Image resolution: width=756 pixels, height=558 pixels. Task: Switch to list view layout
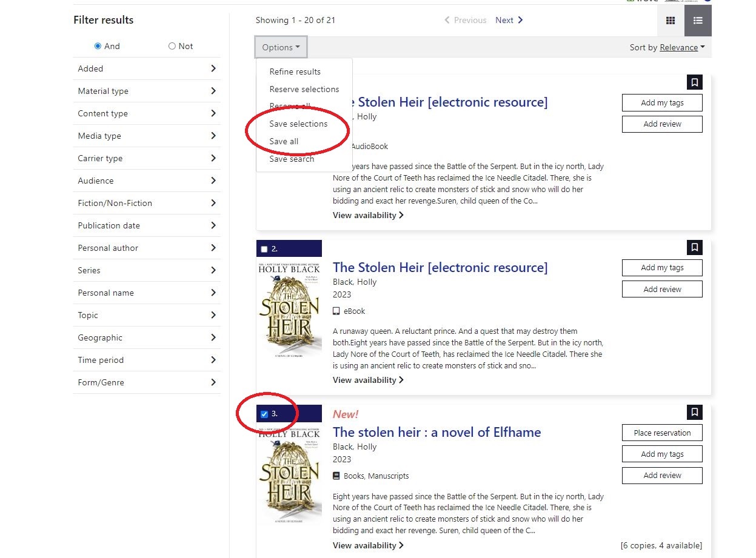(698, 21)
